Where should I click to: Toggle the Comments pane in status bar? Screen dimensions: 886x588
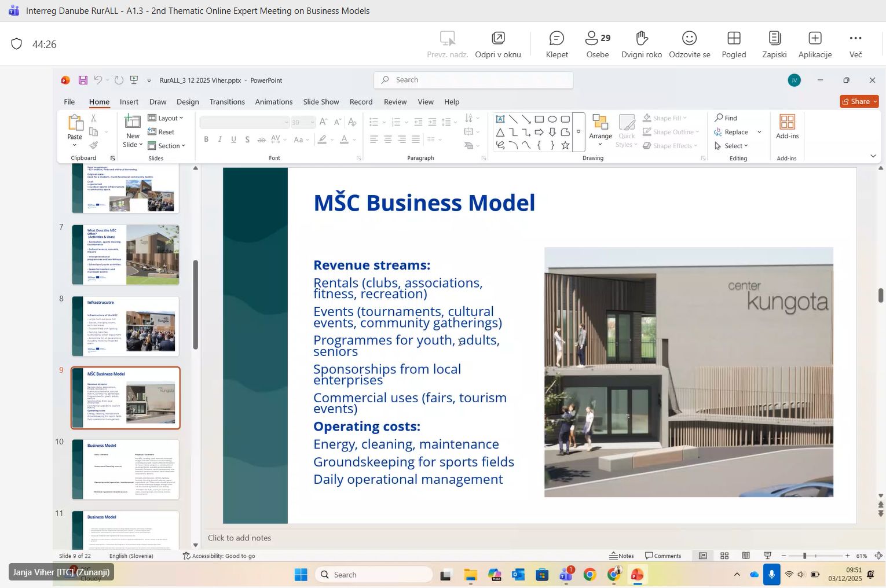click(663, 556)
